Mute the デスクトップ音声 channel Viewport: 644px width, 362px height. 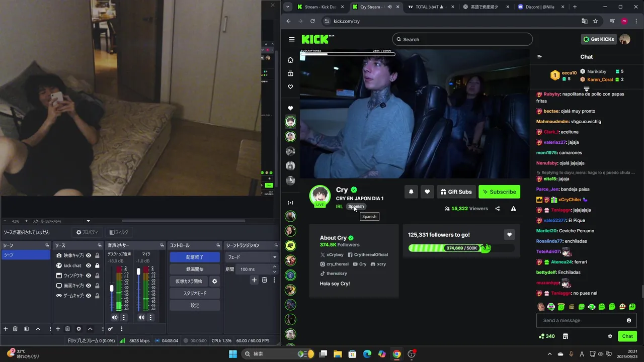click(x=114, y=317)
